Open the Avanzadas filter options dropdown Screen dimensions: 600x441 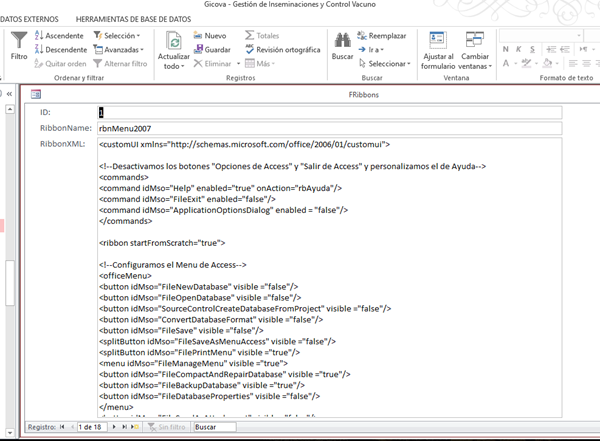[x=119, y=49]
